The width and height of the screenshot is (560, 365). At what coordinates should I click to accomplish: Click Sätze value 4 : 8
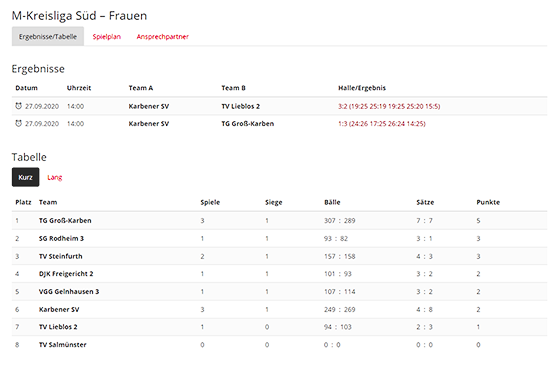424,309
